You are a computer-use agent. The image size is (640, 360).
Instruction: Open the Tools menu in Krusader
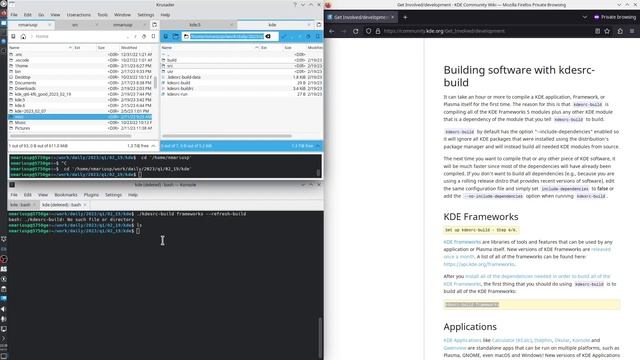102,15
